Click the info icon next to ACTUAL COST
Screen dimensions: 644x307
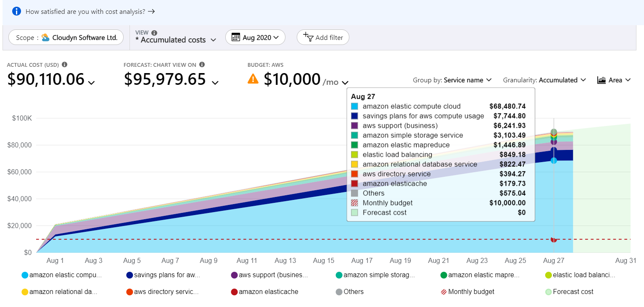[64, 65]
